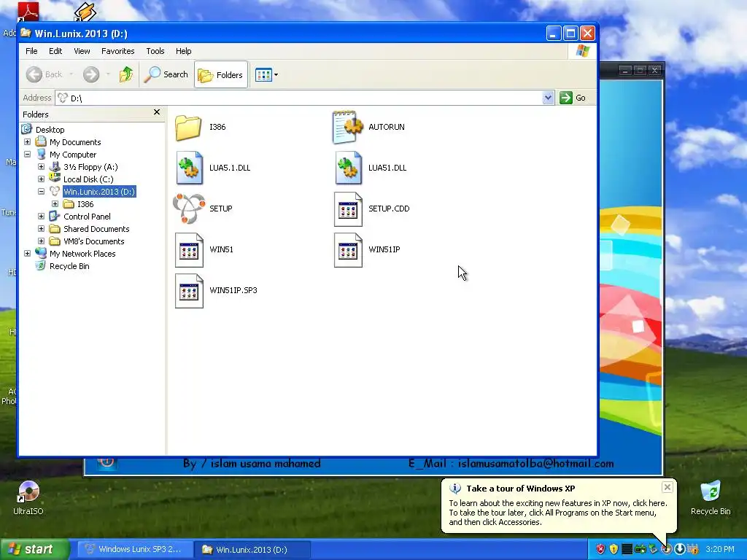Viewport: 747px width, 560px height.
Task: Select Control Panel in folder tree
Action: [x=88, y=216]
